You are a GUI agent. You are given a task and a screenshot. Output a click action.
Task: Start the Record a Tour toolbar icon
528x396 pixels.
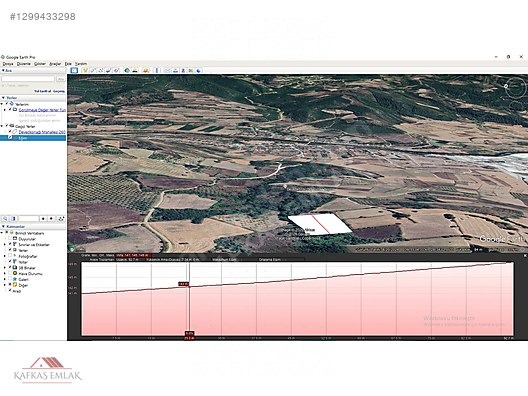click(116, 70)
